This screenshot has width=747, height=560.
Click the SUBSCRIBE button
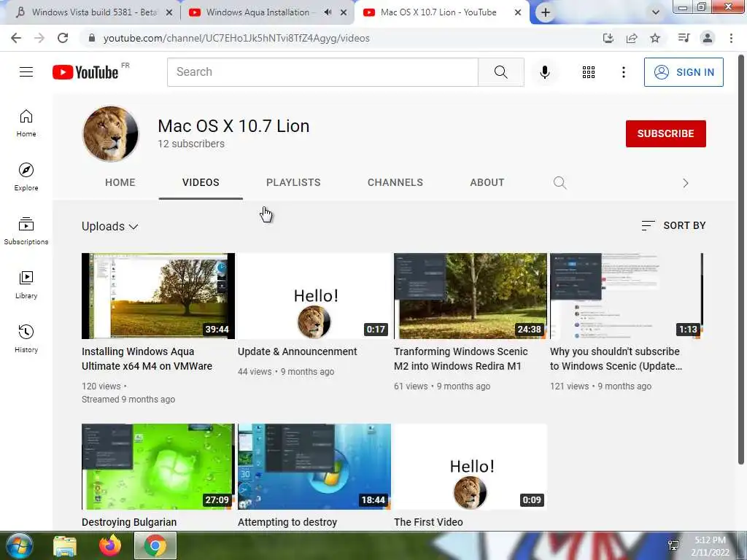[x=665, y=134]
